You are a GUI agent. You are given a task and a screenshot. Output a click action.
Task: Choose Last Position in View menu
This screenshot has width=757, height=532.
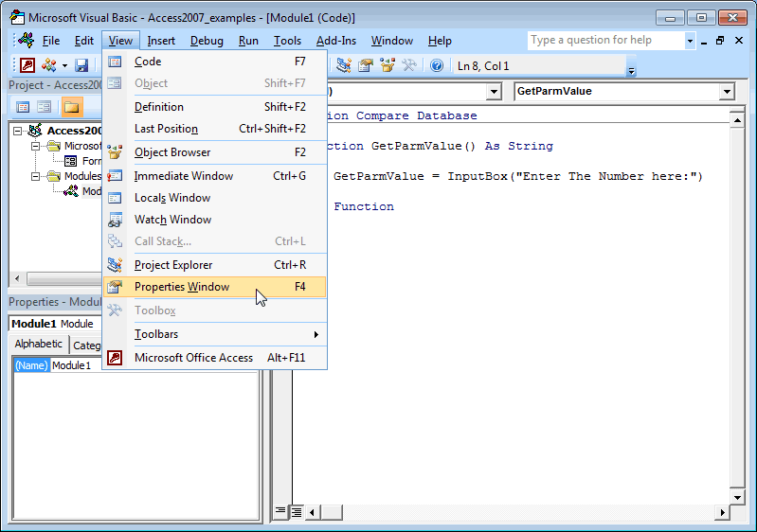[x=215, y=129]
